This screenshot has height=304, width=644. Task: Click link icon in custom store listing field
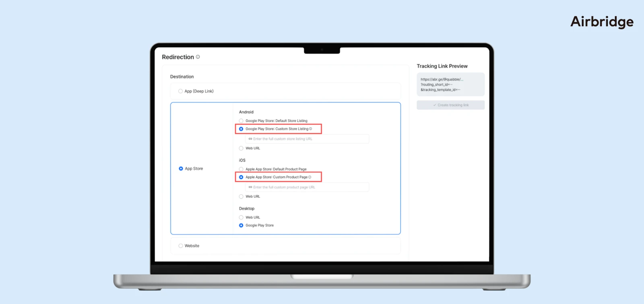pos(250,139)
